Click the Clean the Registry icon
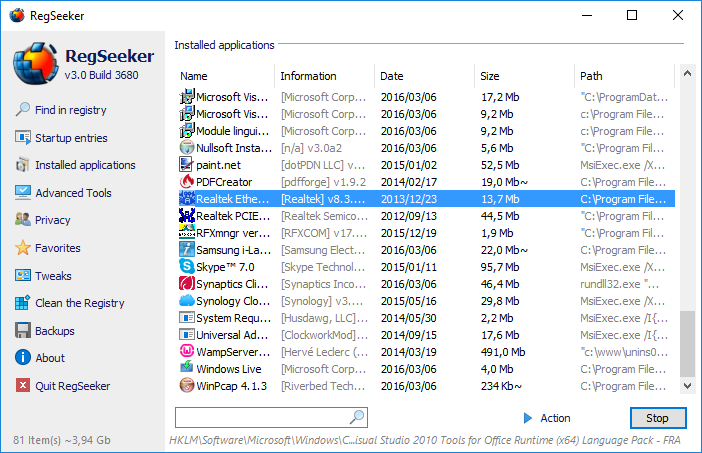The height and width of the screenshot is (453, 702). pyautogui.click(x=22, y=303)
